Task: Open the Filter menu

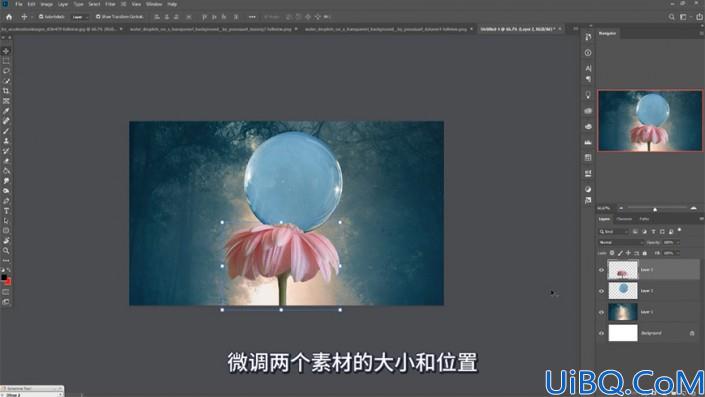Action: (110, 4)
